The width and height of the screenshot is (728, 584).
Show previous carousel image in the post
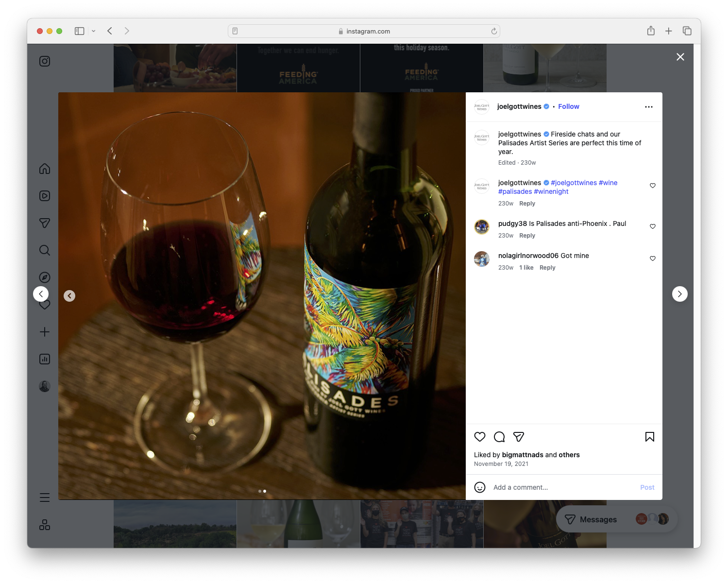coord(69,296)
